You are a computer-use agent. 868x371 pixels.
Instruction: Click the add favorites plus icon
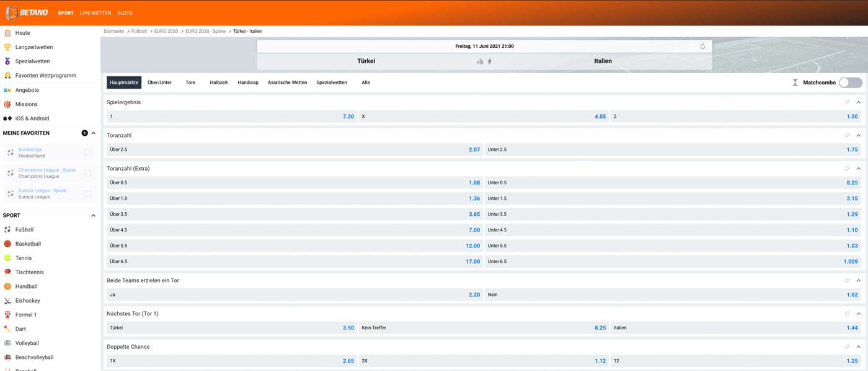84,133
